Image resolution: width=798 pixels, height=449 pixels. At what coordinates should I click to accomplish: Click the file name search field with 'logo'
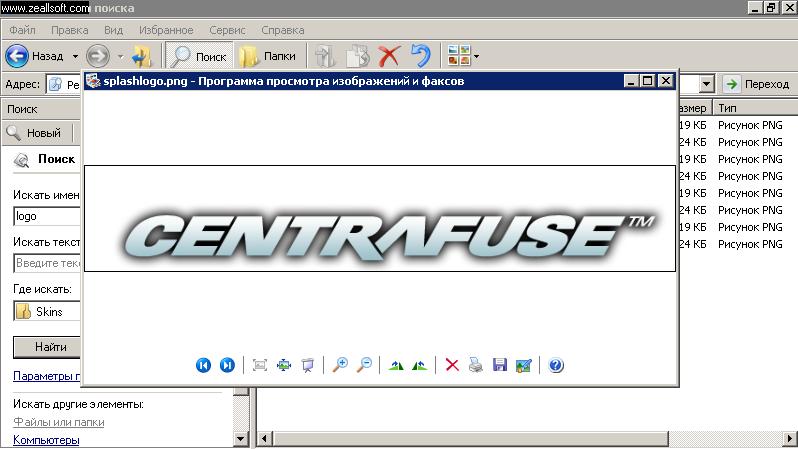pyautogui.click(x=46, y=216)
